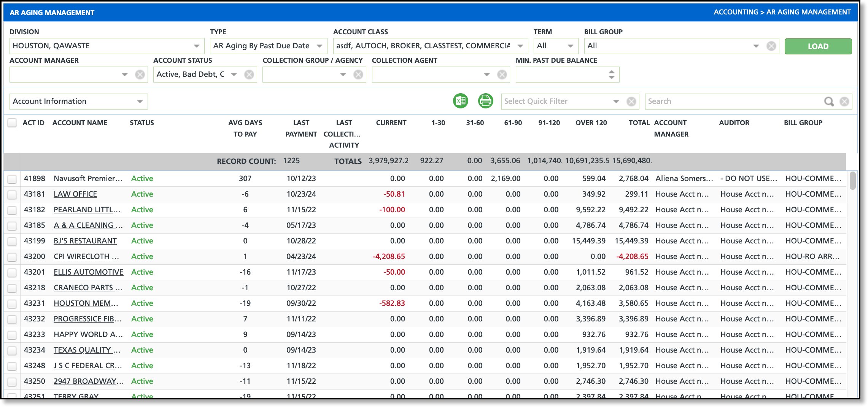
Task: Click the Min. Past Due Balance stepper
Action: pos(611,75)
